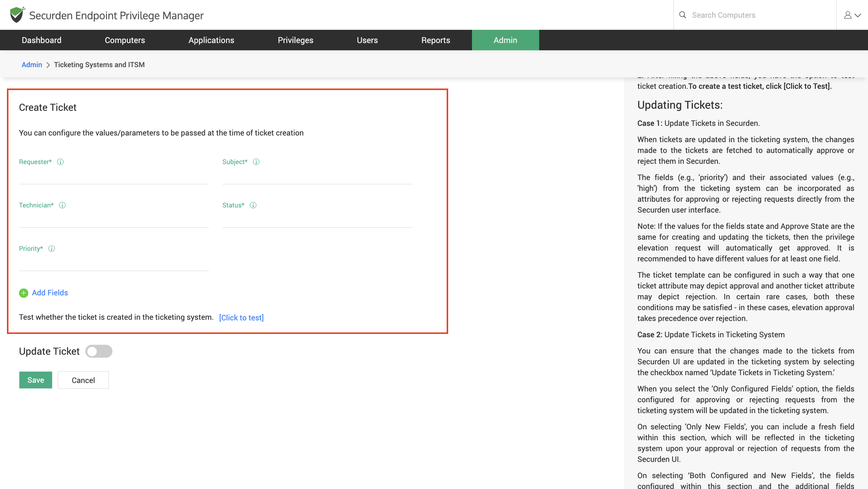The image size is (868, 489).
Task: Open the Computers tab
Action: coord(125,40)
